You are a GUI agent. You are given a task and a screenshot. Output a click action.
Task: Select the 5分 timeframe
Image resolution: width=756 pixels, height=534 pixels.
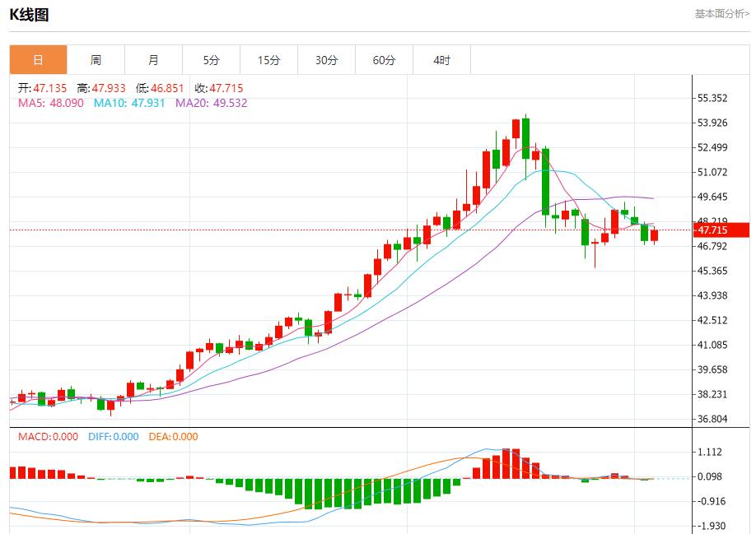click(x=211, y=59)
